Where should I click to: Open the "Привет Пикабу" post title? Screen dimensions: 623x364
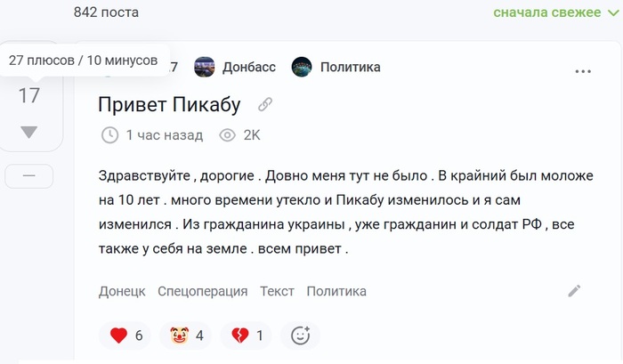tap(169, 105)
